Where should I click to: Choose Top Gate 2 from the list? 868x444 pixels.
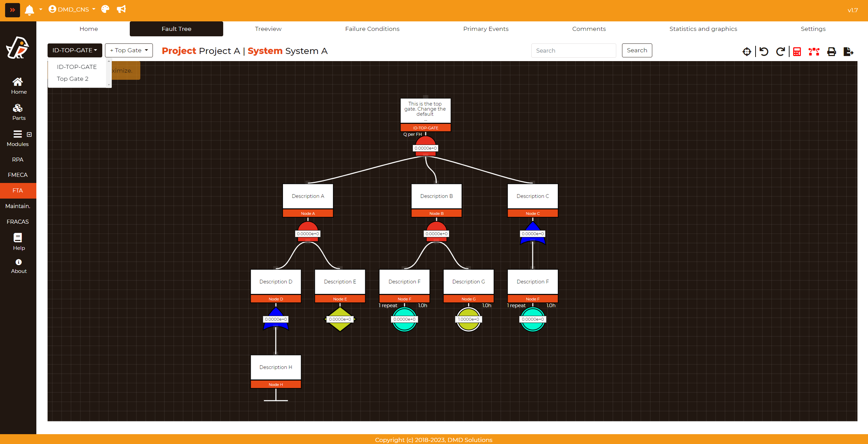[x=73, y=79]
